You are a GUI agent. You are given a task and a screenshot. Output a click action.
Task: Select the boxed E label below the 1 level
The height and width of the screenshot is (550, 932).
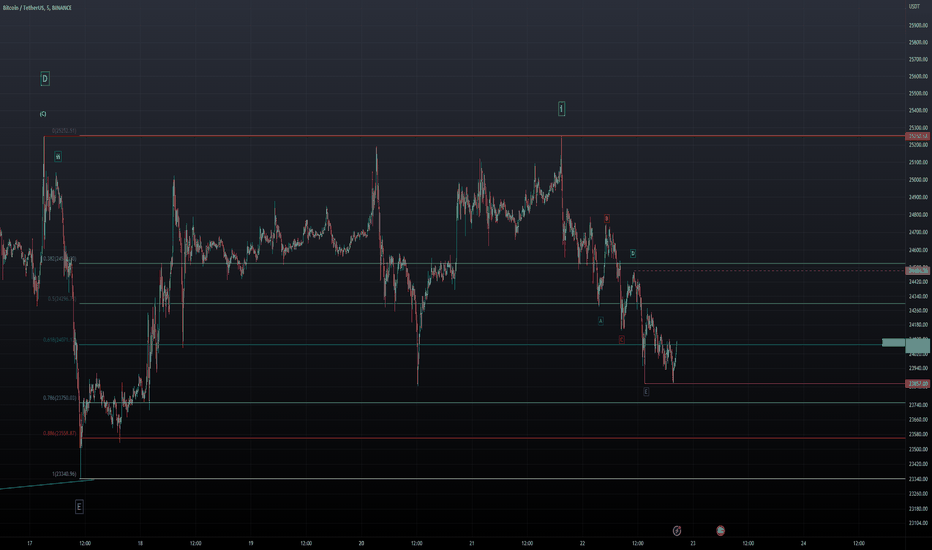[79, 507]
